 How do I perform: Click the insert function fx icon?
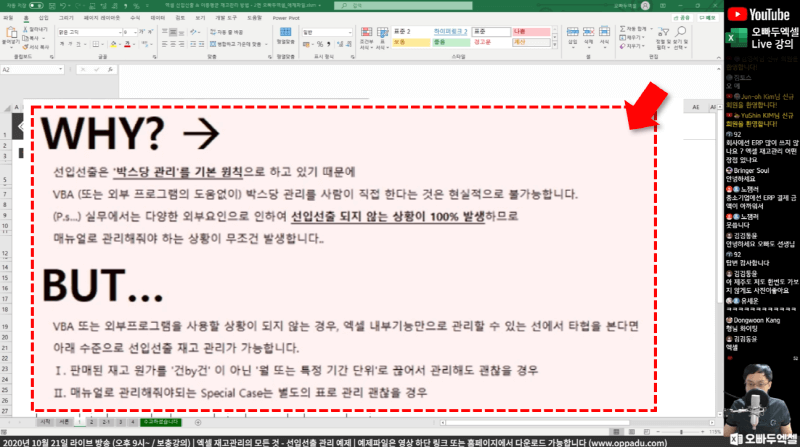110,69
